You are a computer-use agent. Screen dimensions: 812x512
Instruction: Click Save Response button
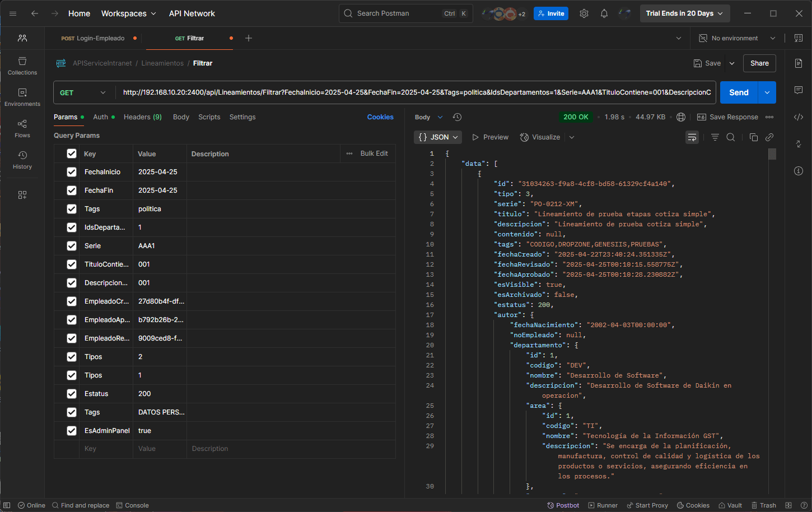727,117
